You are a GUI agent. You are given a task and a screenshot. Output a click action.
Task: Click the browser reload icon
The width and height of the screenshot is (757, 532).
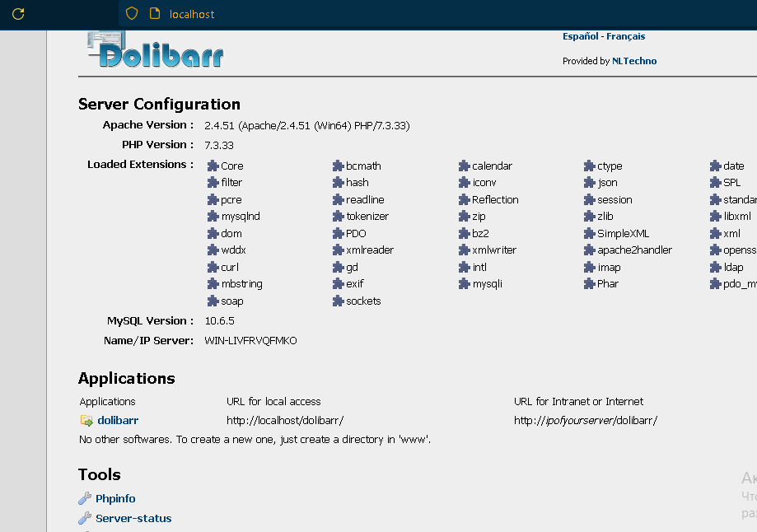pos(18,14)
